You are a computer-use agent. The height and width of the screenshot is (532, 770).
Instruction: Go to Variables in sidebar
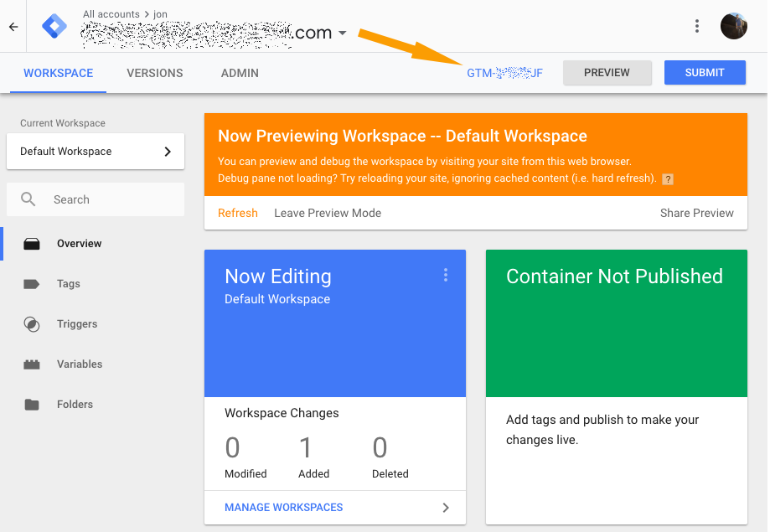pos(79,364)
